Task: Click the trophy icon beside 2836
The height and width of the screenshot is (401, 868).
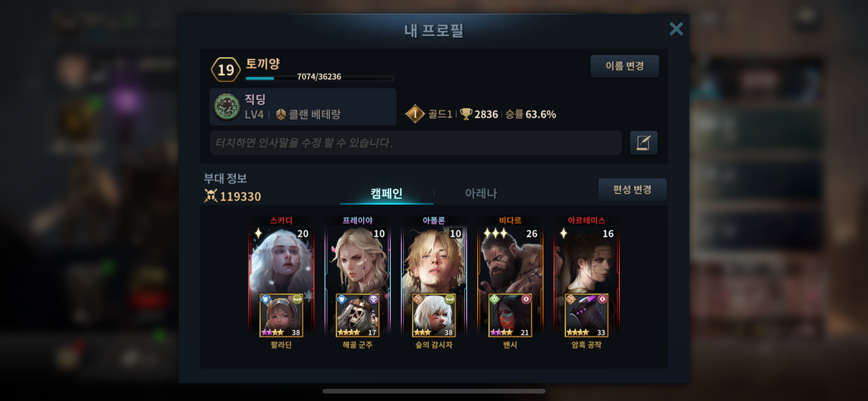Action: coord(466,114)
